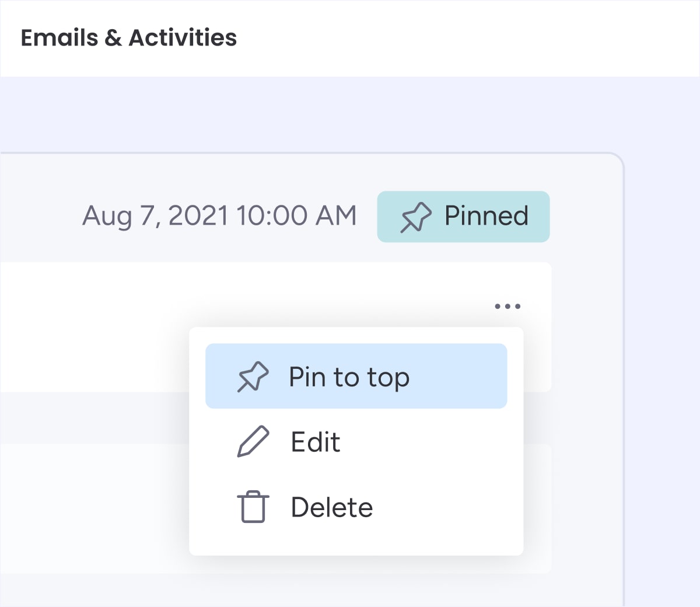
Task: Click the trash can icon beside Delete
Action: (x=253, y=507)
